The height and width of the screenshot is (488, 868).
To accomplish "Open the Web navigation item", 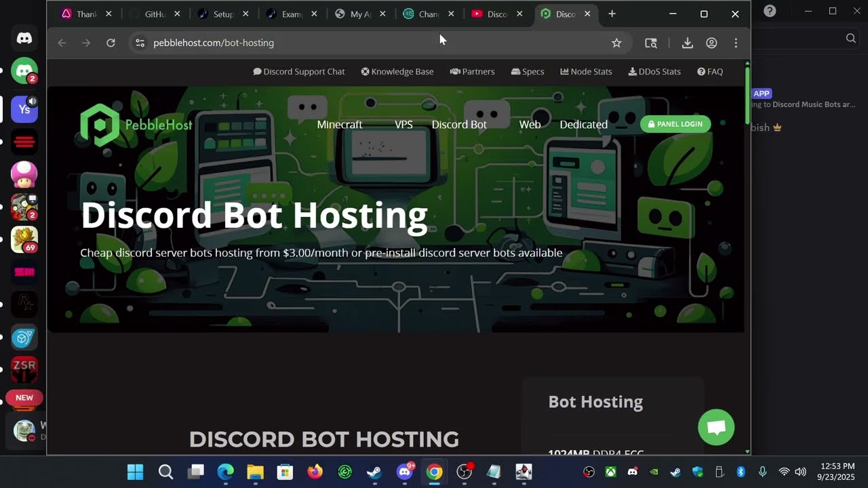I will tap(530, 125).
